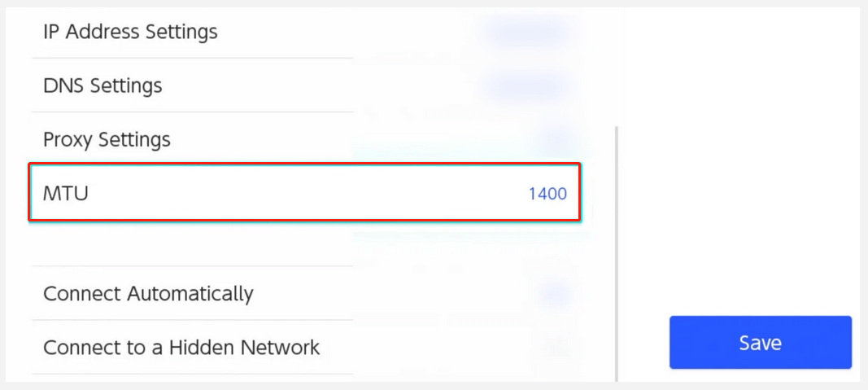The image size is (868, 390).
Task: Click the vertical scrollbar beside settings list
Action: tap(616, 254)
